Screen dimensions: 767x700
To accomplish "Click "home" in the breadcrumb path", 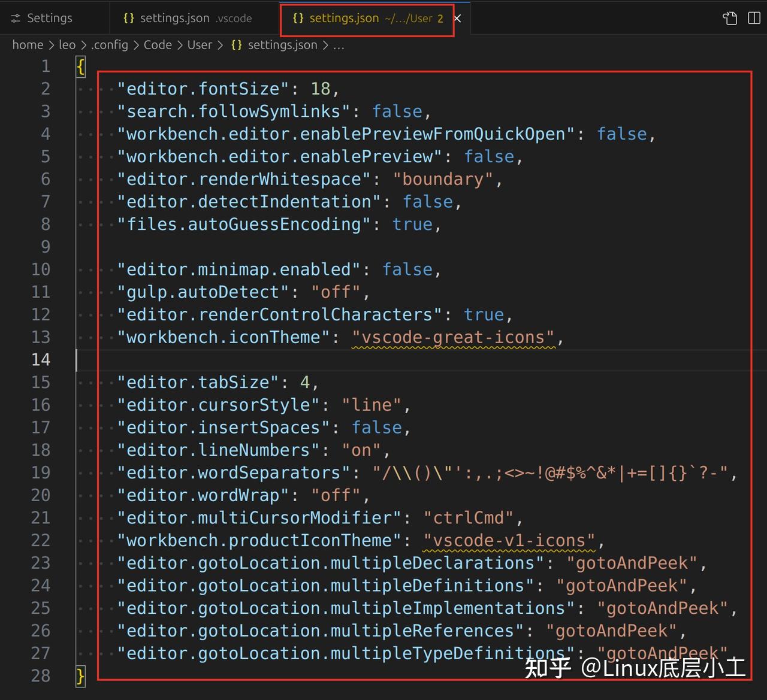I will coord(28,44).
